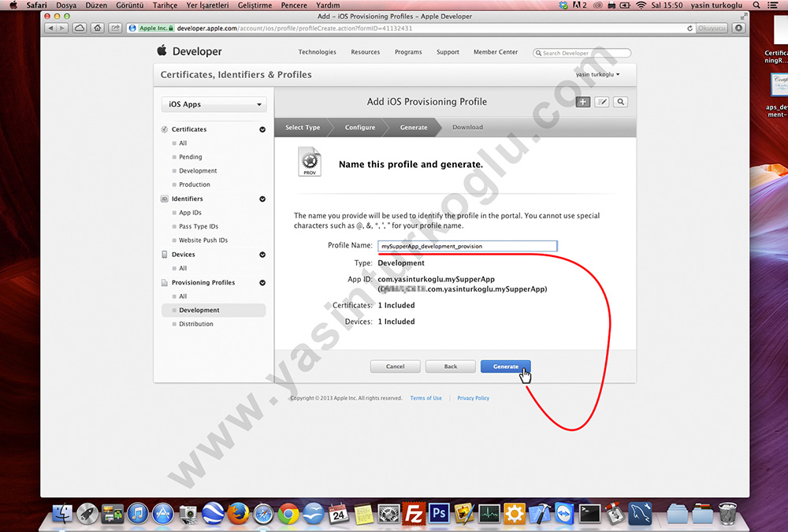Open Wi-Fi status in menu bar
This screenshot has width=788, height=532.
coord(641,5)
